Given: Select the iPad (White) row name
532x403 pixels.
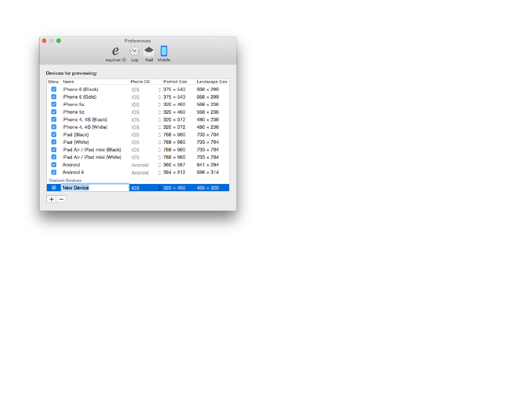Looking at the screenshot, I should click(76, 142).
